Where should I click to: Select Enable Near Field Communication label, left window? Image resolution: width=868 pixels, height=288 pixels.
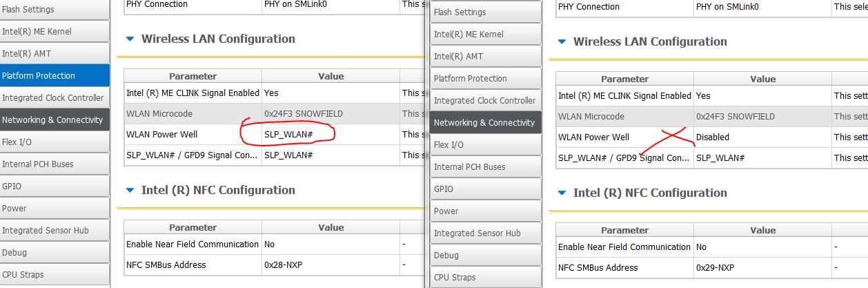tap(193, 244)
